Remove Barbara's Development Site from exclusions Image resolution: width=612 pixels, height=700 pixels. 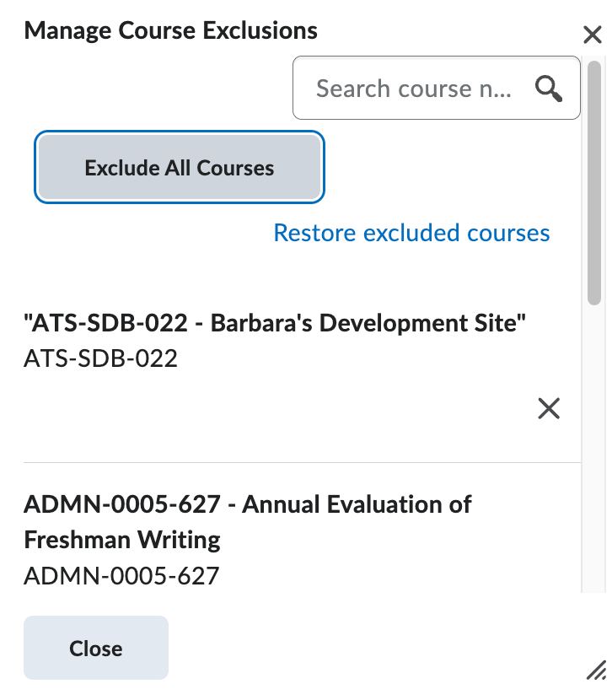point(549,408)
